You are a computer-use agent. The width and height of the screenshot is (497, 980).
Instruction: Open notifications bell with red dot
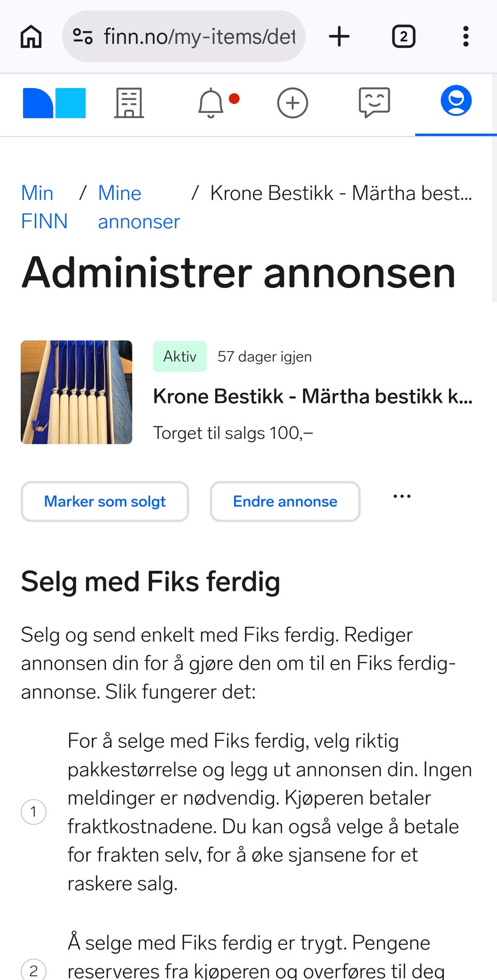click(211, 103)
